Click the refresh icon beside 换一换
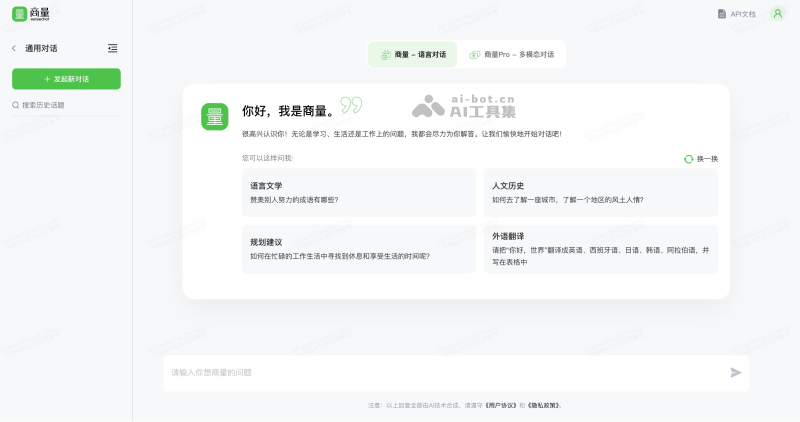Viewport: 800px width, 422px height. 688,159
